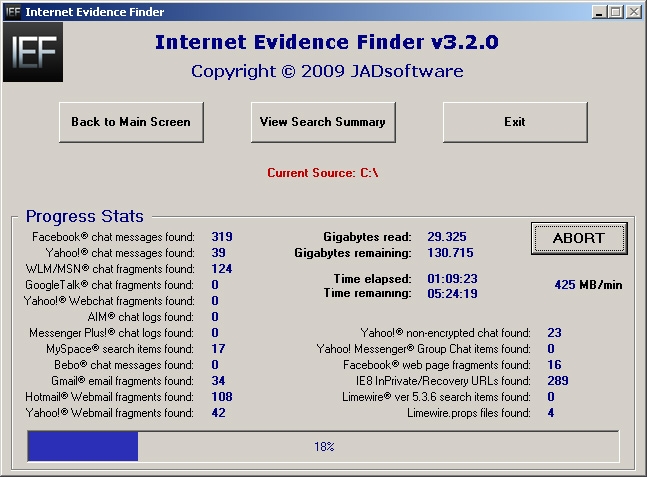This screenshot has height=477, width=647.
Task: Minimize the Internet Evidence Finder window
Action: point(599,12)
